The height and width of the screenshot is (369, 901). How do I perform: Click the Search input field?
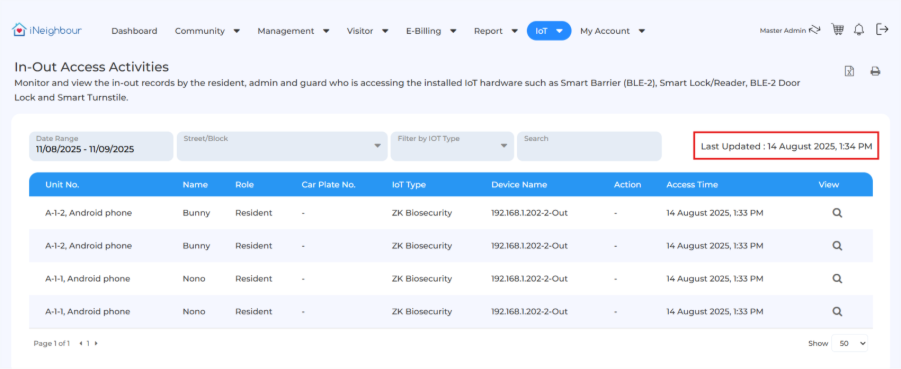589,146
